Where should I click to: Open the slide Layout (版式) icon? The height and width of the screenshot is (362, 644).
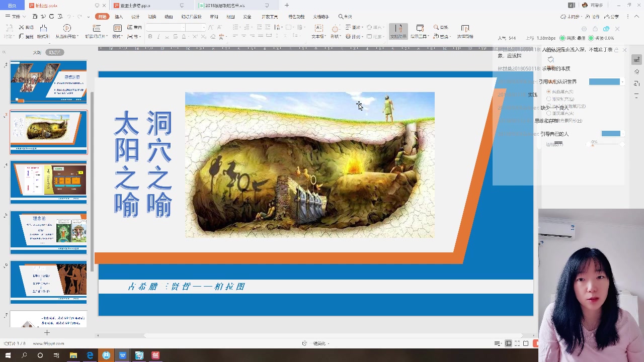pos(117,28)
